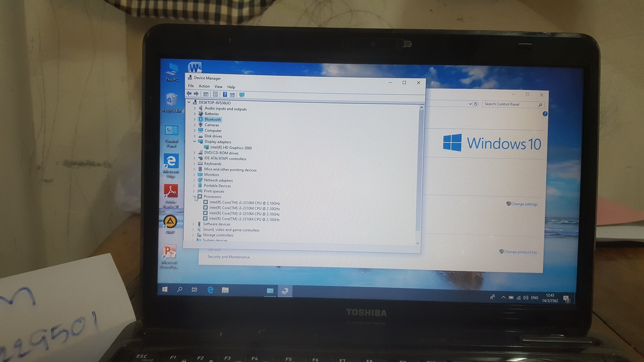
Task: Show hidden system tray icons
Action: coord(503,297)
